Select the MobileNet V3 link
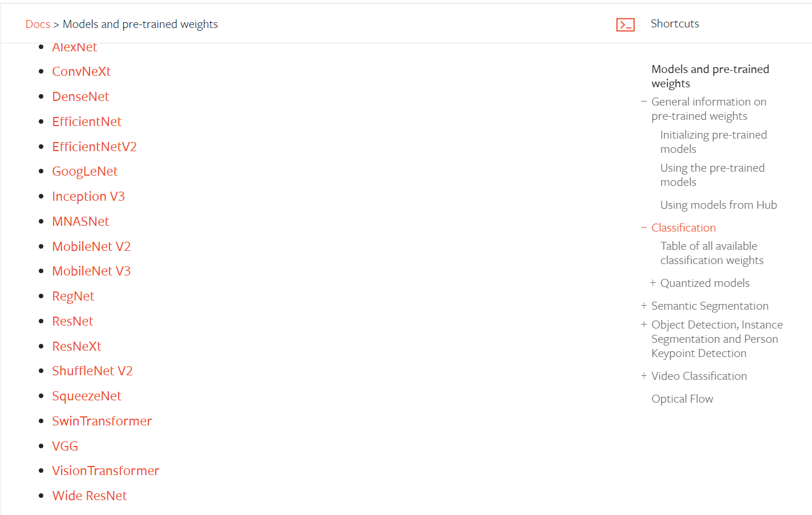 (x=91, y=271)
